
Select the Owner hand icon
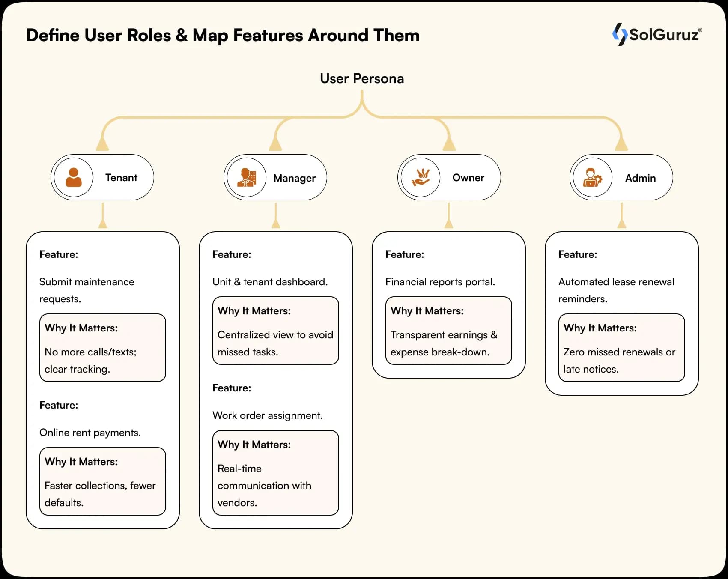(420, 177)
